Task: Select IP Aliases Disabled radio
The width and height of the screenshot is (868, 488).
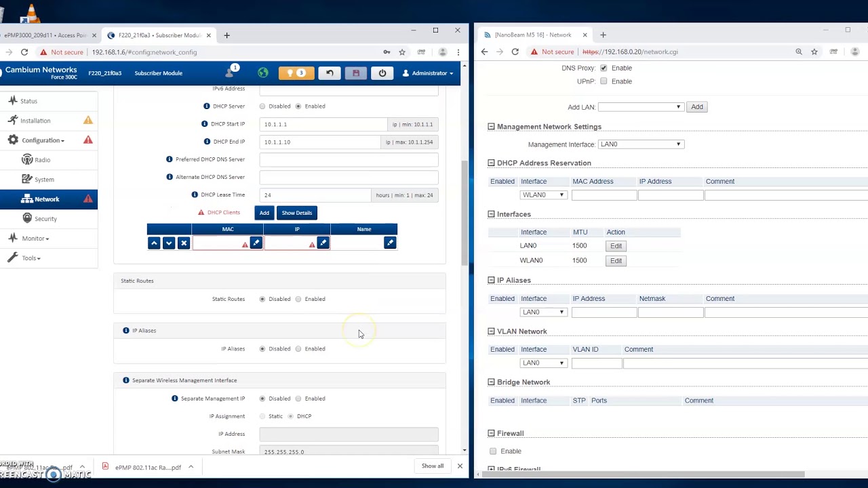Action: pyautogui.click(x=262, y=349)
